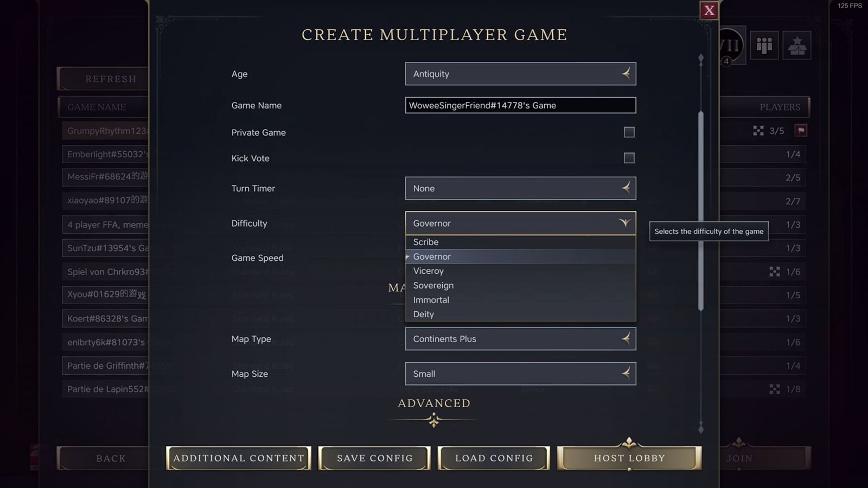Click the Join button
The height and width of the screenshot is (488, 868).
[x=765, y=458]
